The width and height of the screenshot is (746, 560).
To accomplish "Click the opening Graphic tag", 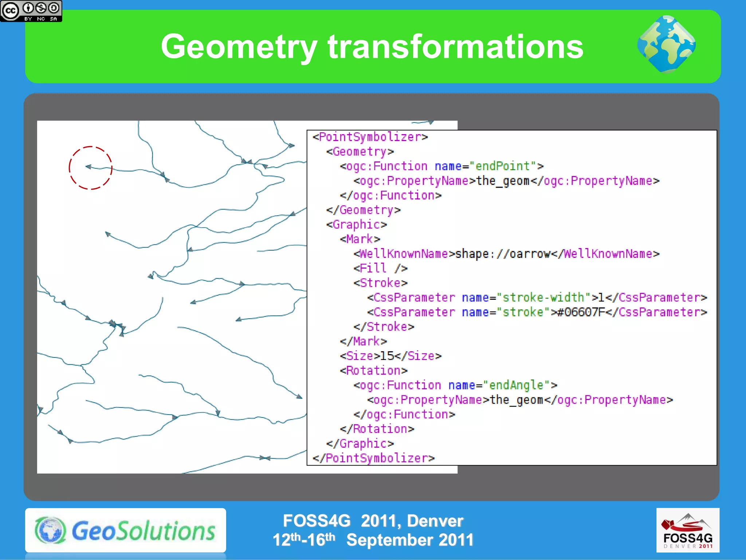I will 356,224.
